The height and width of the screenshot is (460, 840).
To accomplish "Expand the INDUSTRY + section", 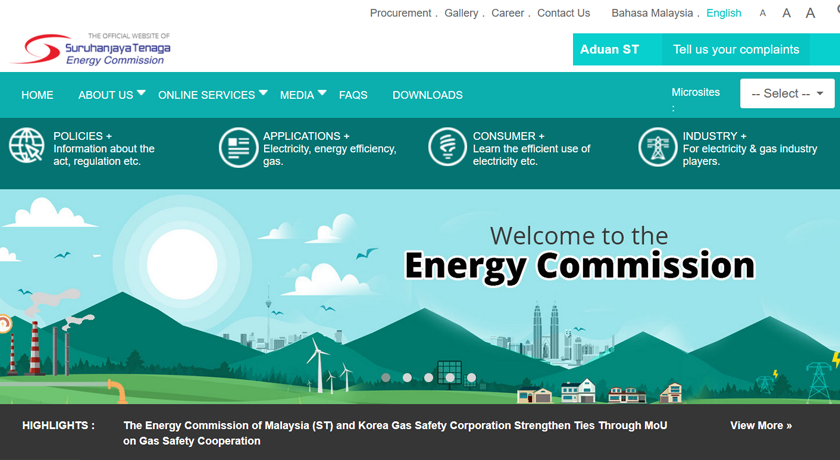I will pos(714,136).
